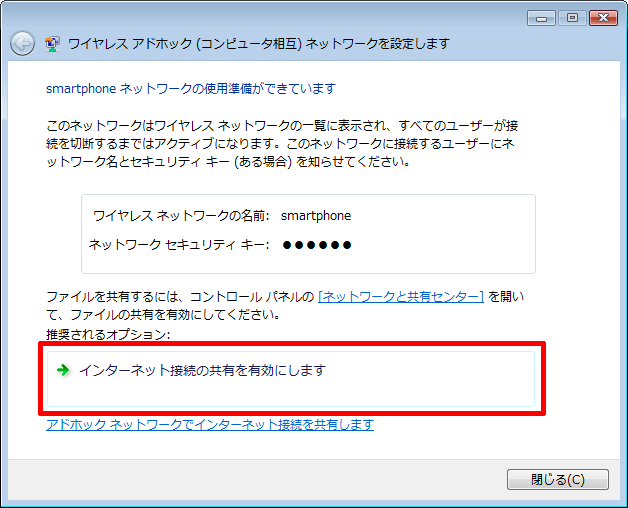This screenshot has width=628, height=508.
Task: Click the network name value smartphone
Action: point(316,216)
